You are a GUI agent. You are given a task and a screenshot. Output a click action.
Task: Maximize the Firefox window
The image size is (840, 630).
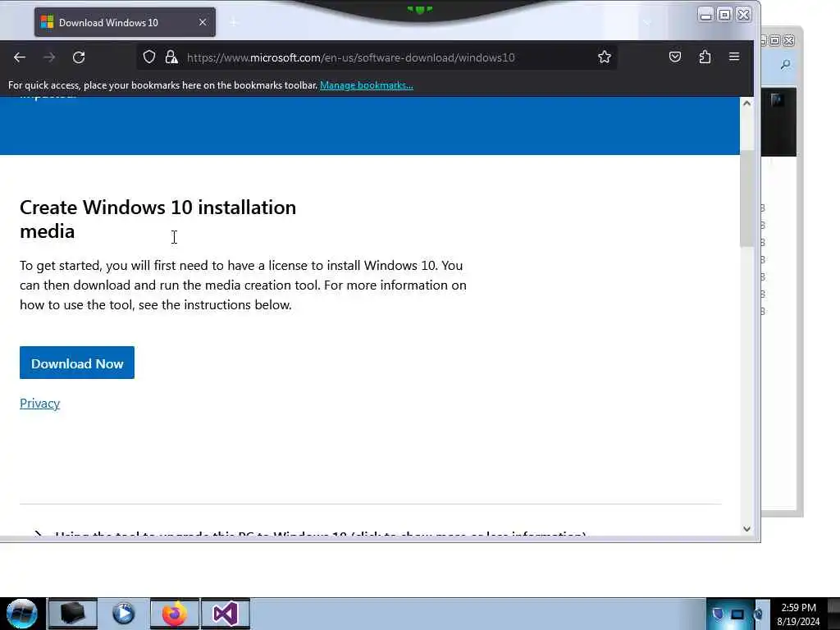(724, 15)
